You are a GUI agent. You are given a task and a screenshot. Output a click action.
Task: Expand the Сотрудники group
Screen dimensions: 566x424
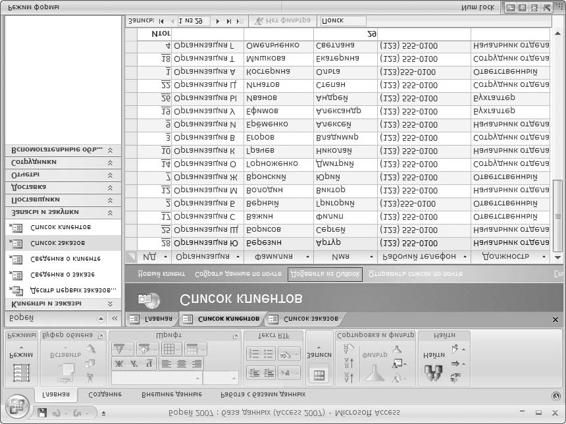click(x=110, y=163)
